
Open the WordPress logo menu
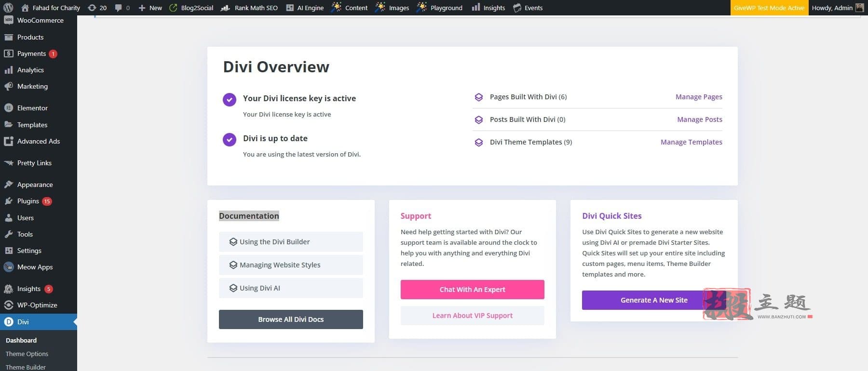(x=8, y=8)
